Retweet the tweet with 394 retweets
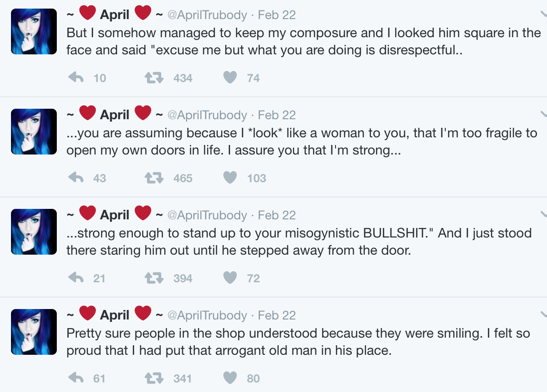 coord(154,278)
